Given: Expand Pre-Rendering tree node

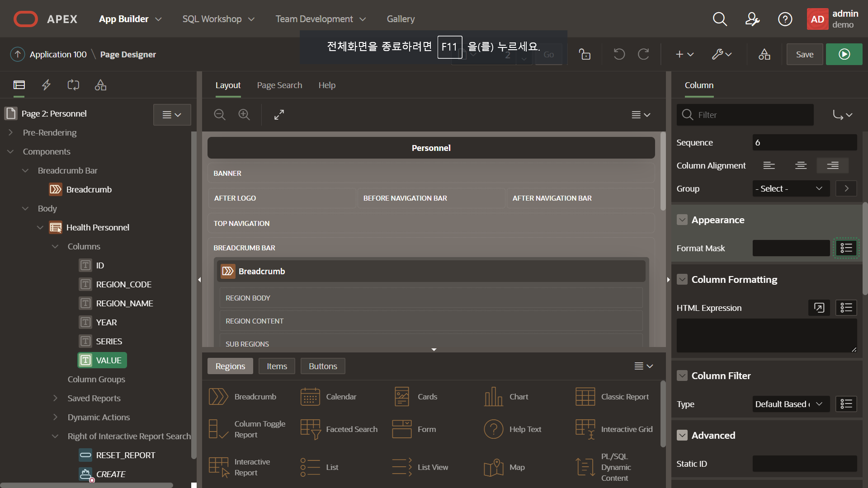Looking at the screenshot, I should [10, 132].
